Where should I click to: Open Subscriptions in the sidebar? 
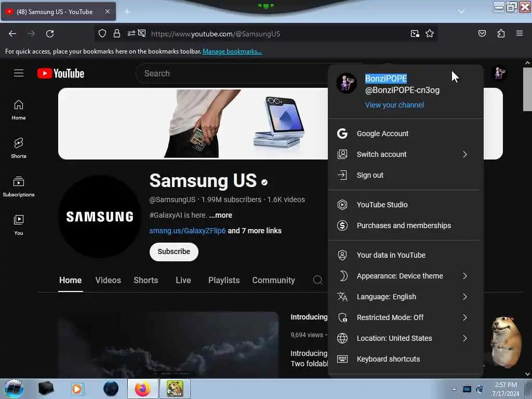click(x=19, y=187)
